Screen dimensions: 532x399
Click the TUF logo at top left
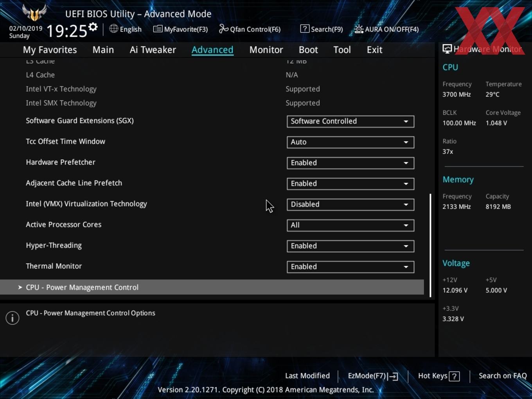click(34, 13)
